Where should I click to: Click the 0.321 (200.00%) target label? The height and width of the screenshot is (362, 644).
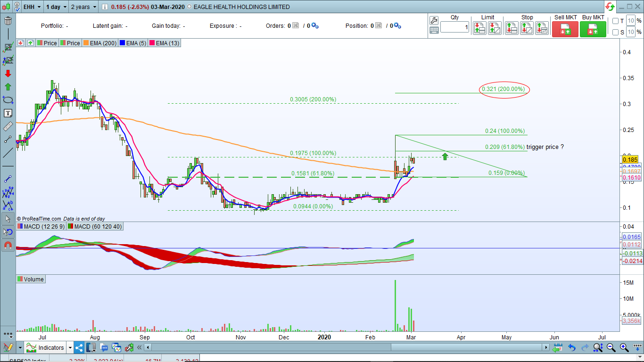[x=504, y=89]
